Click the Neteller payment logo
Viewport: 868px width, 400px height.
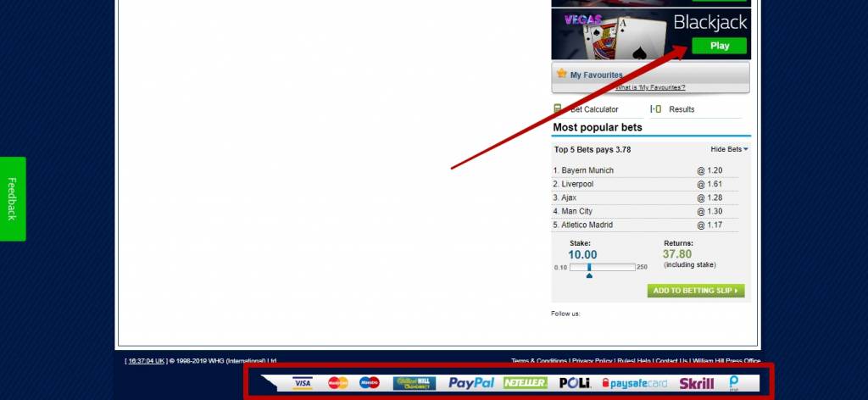coord(526,383)
